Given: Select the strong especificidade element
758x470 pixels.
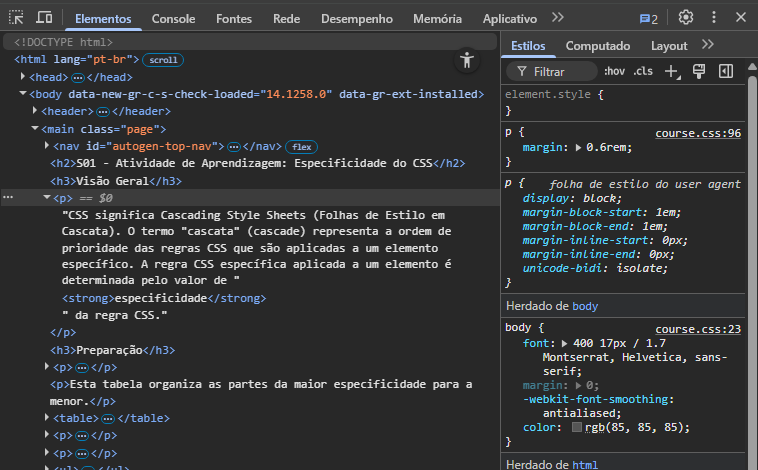Looking at the screenshot, I should [x=164, y=298].
